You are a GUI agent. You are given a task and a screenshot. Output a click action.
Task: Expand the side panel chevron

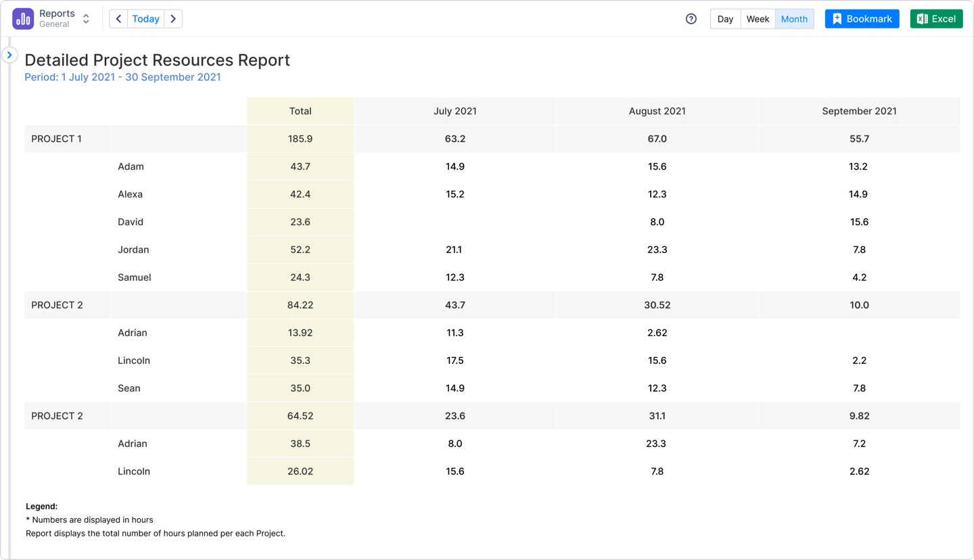(x=9, y=55)
